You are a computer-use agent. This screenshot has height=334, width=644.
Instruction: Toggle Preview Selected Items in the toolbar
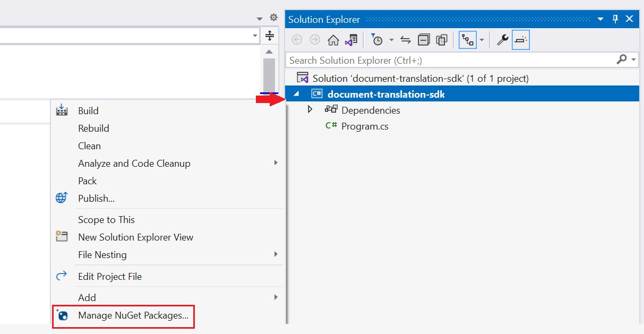pyautogui.click(x=520, y=39)
